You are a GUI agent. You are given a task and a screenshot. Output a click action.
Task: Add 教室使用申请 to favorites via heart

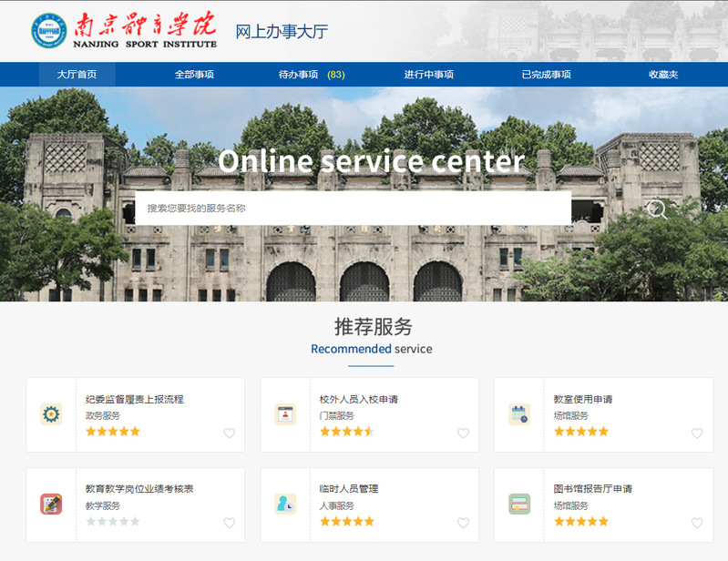pyautogui.click(x=697, y=433)
